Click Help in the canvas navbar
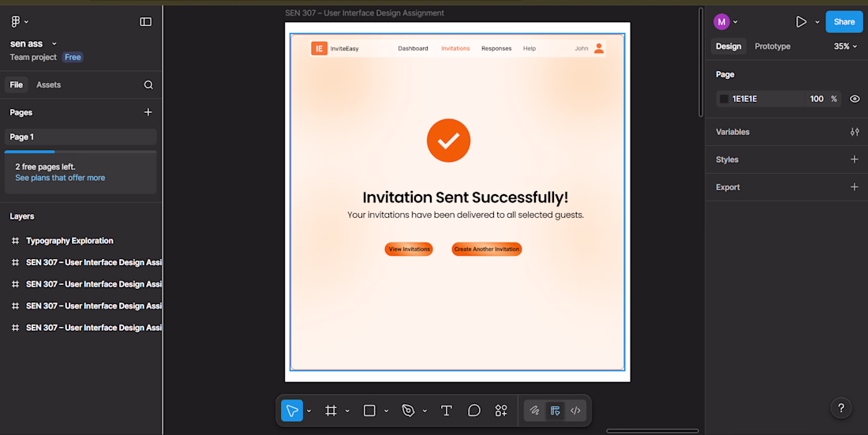 click(529, 49)
